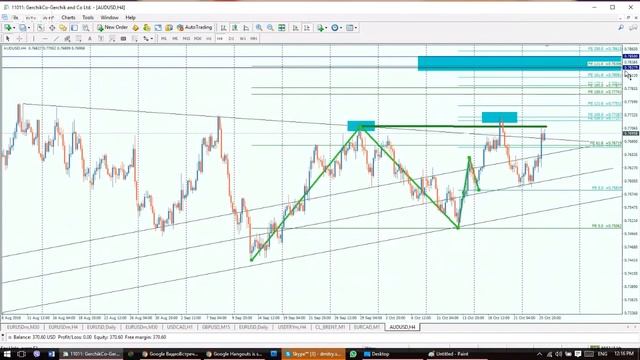Open the Profiles toolbar icon
Image resolution: width=640 pixels, height=360 pixels.
22,28
